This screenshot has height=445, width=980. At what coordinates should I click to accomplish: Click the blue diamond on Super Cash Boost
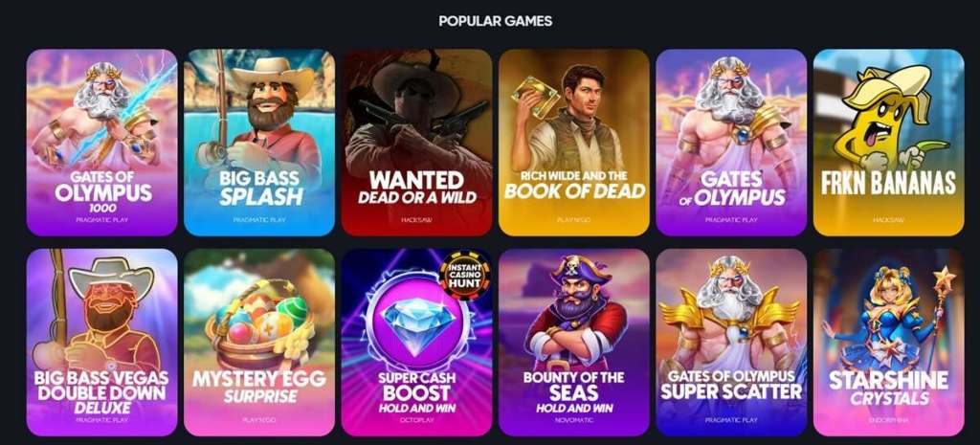[417, 319]
